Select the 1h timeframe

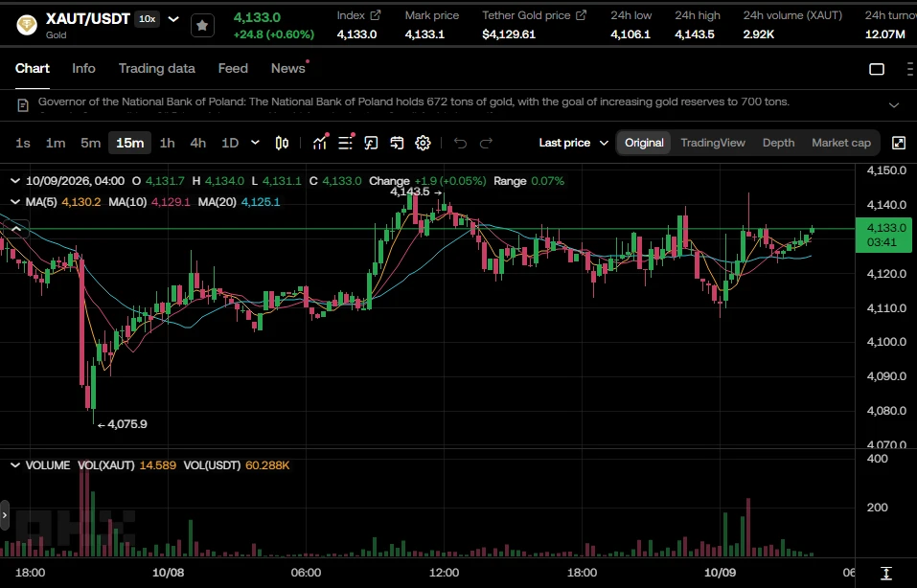pyautogui.click(x=168, y=143)
